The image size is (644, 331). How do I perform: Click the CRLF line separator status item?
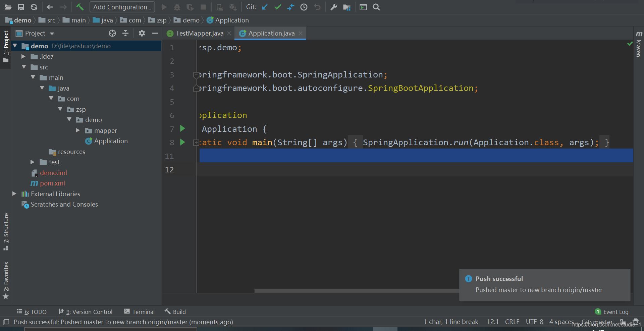pos(512,322)
